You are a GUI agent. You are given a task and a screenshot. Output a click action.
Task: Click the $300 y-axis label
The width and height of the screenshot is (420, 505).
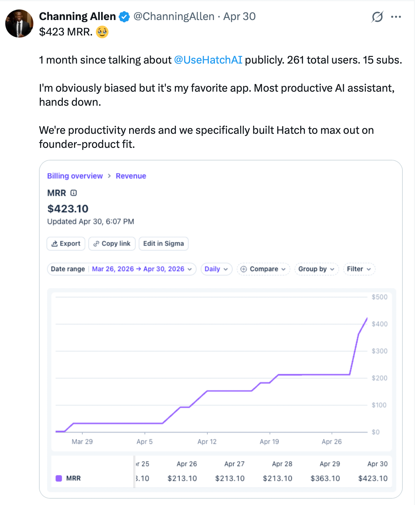point(380,351)
